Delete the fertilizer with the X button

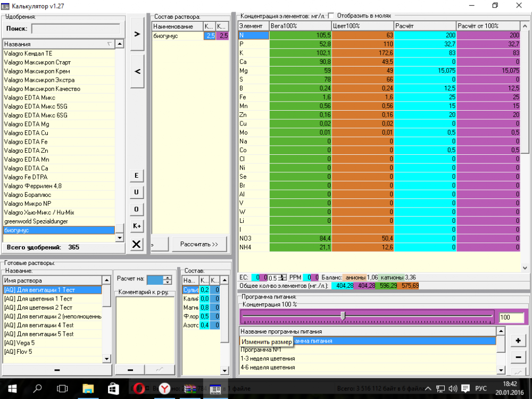136,244
